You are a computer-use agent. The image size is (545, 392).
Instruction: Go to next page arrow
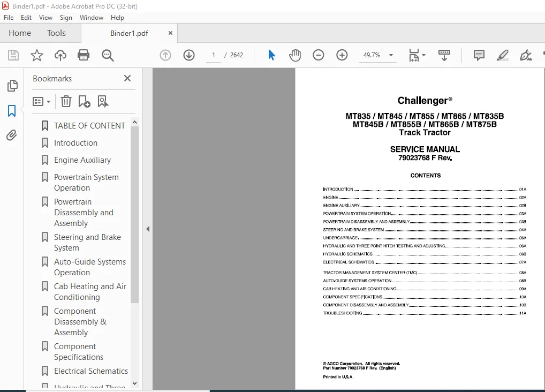tap(189, 55)
